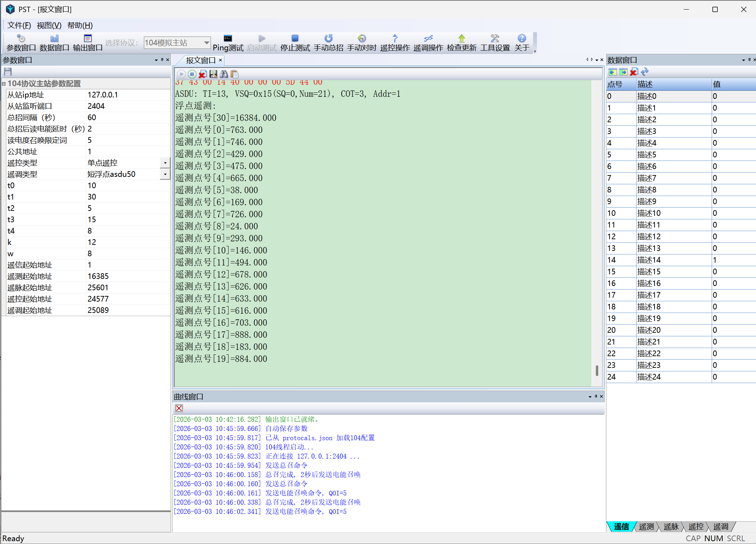Click the message window vertical scrollbar thumb

(x=597, y=371)
